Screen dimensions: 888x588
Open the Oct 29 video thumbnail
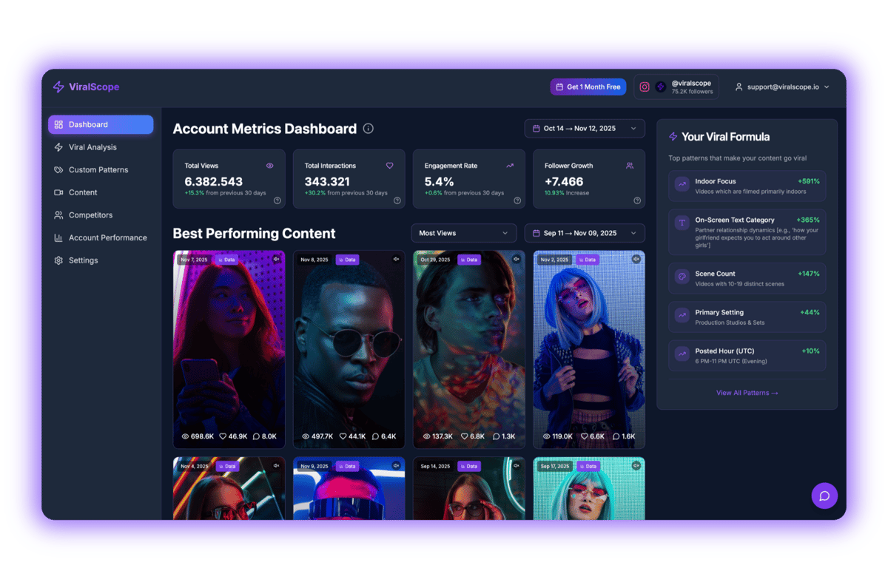point(468,348)
